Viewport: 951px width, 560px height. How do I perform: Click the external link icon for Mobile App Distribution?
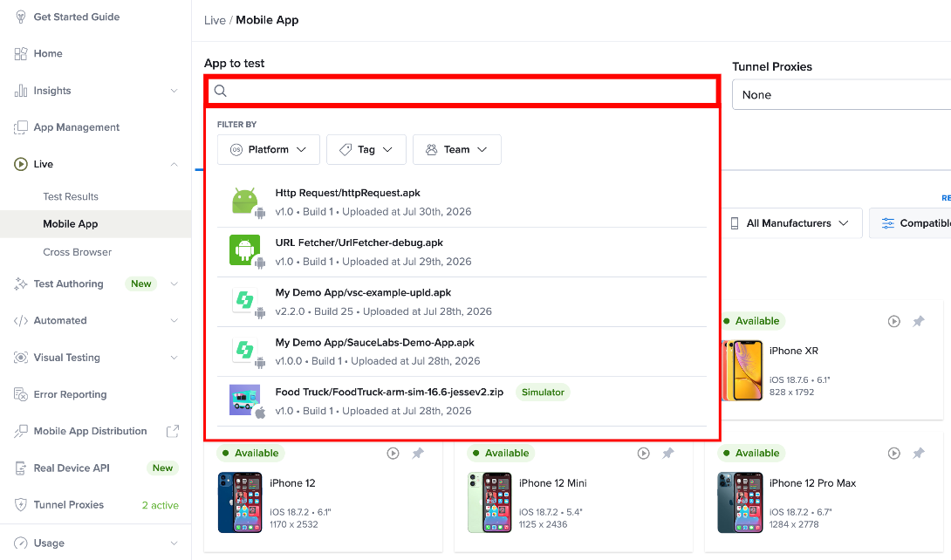173,431
